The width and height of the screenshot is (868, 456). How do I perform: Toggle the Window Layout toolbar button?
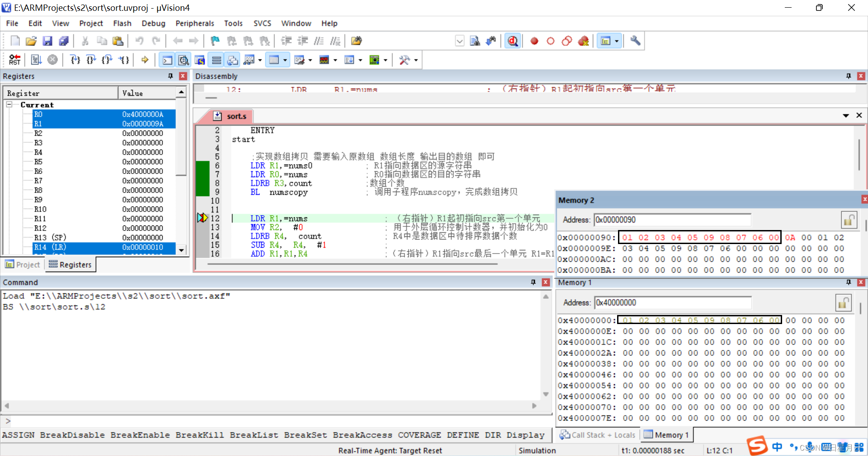pos(605,41)
